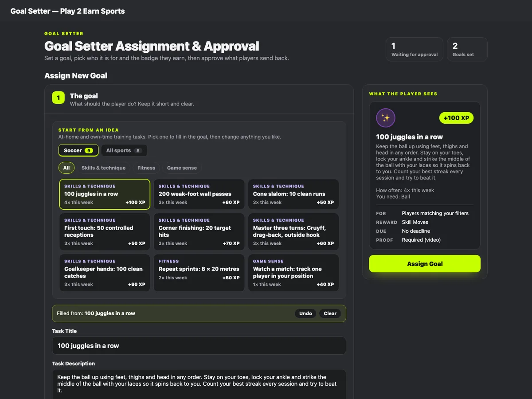Select the All sports filter
Screen dimensions: 532x399
[124, 150]
